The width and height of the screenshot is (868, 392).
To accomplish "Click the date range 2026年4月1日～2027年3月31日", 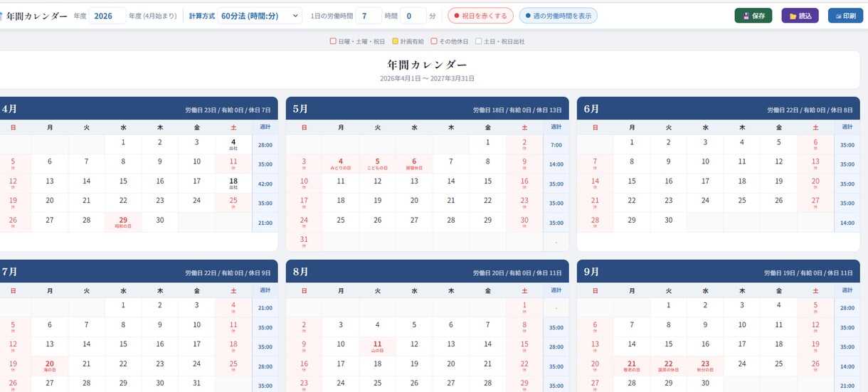I will click(427, 78).
